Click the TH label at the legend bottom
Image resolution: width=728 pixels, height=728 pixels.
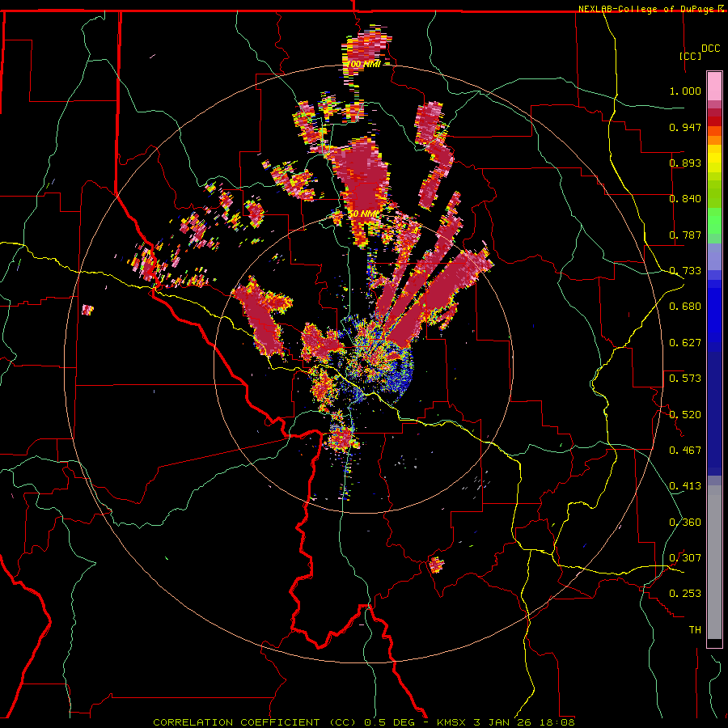[695, 629]
